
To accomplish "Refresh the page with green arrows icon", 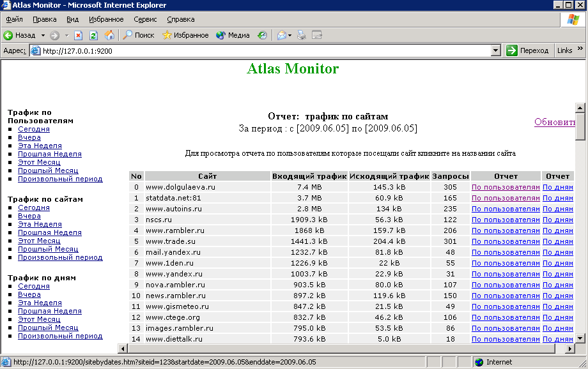I will (x=93, y=35).
